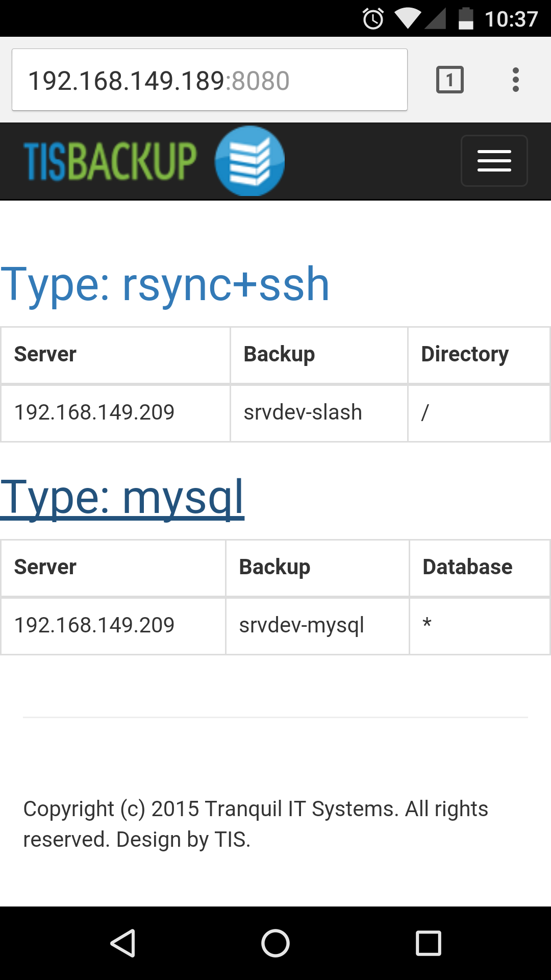Image resolution: width=551 pixels, height=980 pixels.
Task: Open the browser three-dot overflow menu
Action: (x=515, y=80)
